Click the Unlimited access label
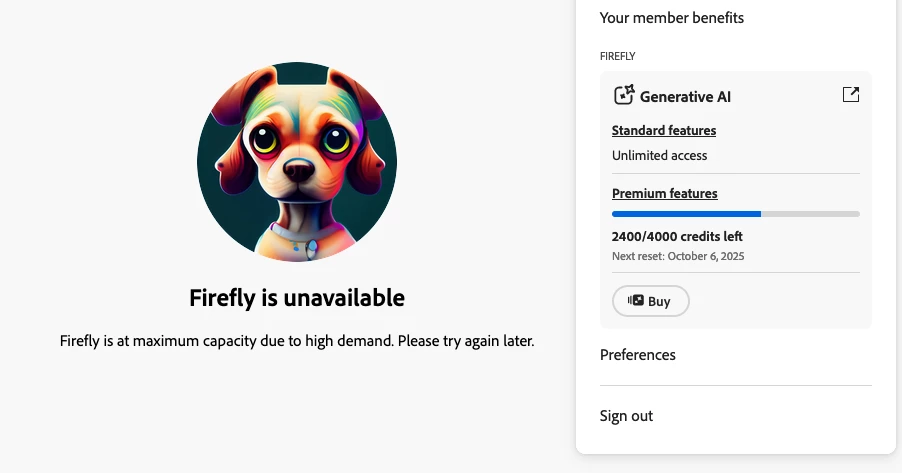902x473 pixels. pos(659,155)
